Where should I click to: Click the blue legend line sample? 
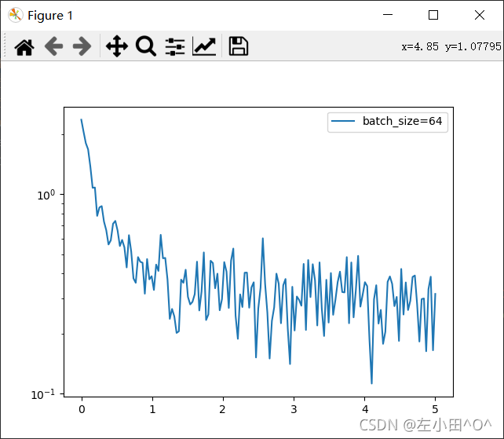click(343, 121)
